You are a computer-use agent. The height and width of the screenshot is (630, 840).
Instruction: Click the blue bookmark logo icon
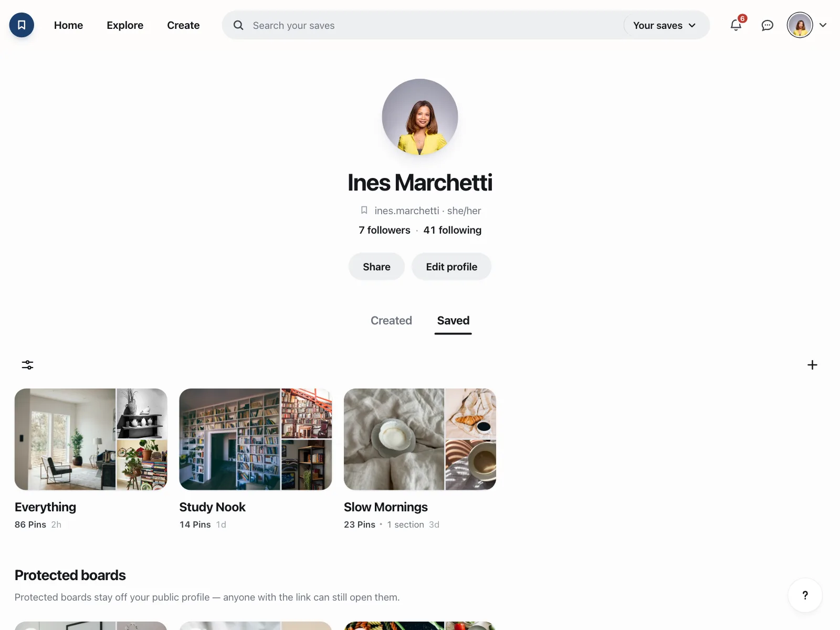click(22, 25)
